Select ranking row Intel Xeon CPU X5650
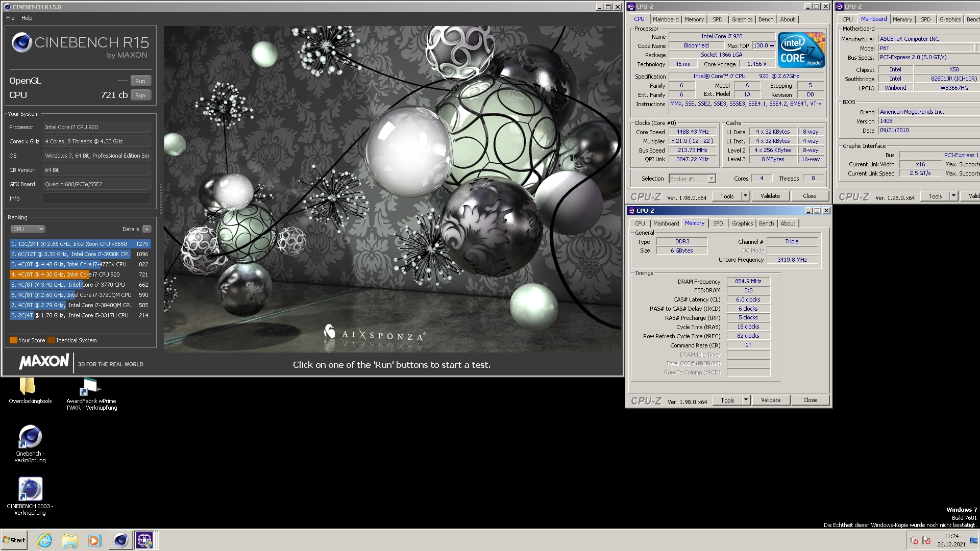The height and width of the screenshot is (551, 980). [80, 244]
